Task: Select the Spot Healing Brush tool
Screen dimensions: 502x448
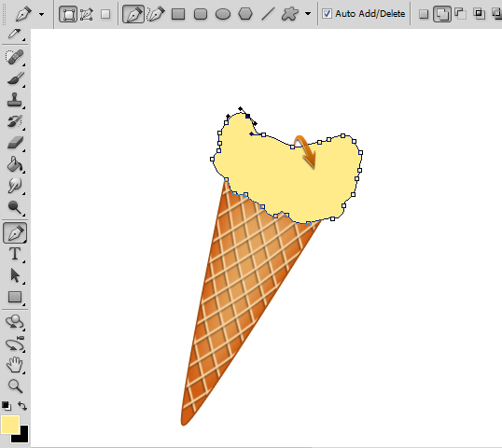Action: pyautogui.click(x=14, y=57)
